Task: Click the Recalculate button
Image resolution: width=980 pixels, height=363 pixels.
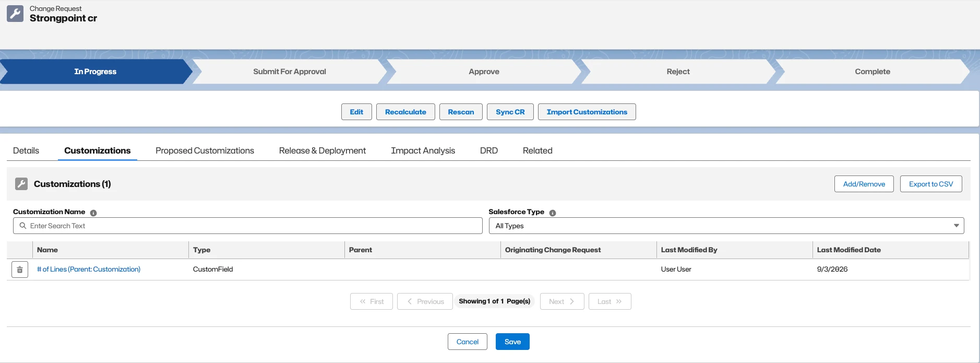Action: 405,112
